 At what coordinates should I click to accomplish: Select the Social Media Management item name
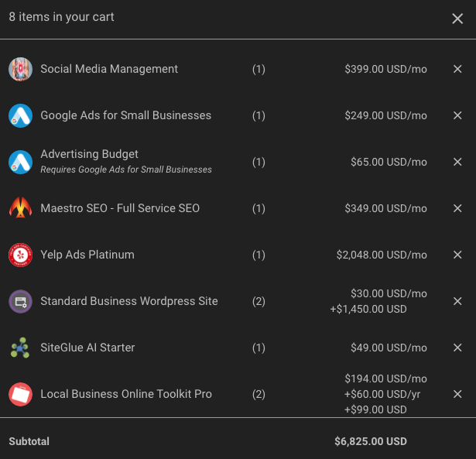point(109,69)
